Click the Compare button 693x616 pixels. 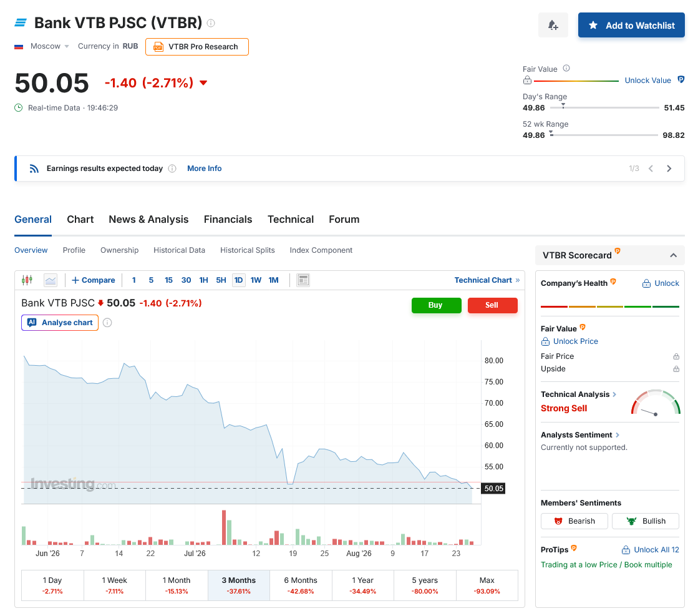coord(94,280)
